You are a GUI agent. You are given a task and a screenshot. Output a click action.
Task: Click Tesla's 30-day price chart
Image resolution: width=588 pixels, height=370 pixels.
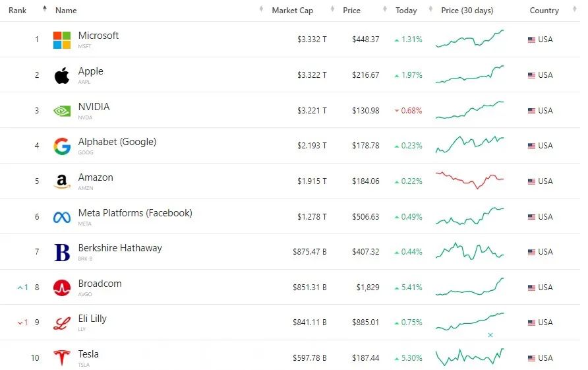point(469,357)
